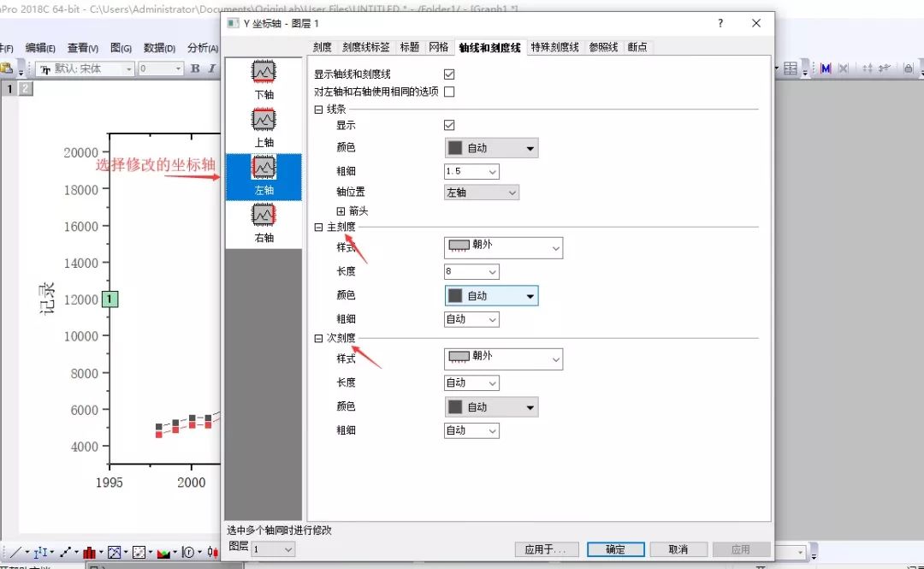The height and width of the screenshot is (569, 924).
Task: Open the 图层 1 dropdown at dialog bottom
Action: 273,549
